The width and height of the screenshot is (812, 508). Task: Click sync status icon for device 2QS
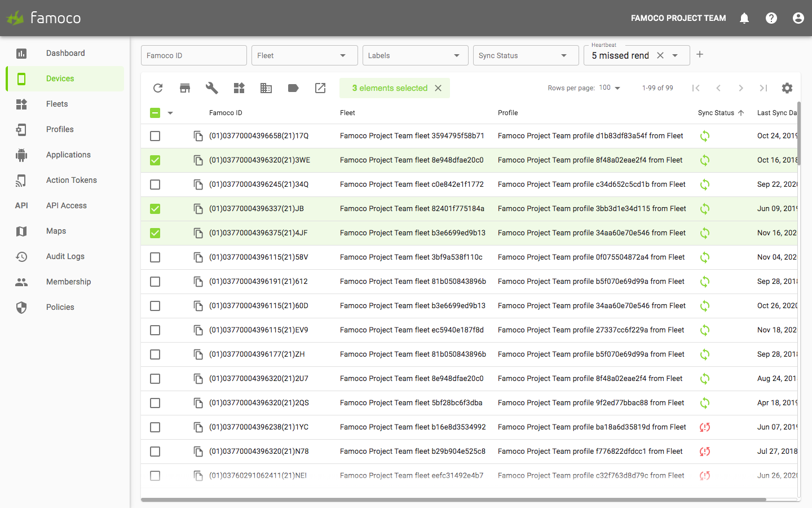click(705, 403)
